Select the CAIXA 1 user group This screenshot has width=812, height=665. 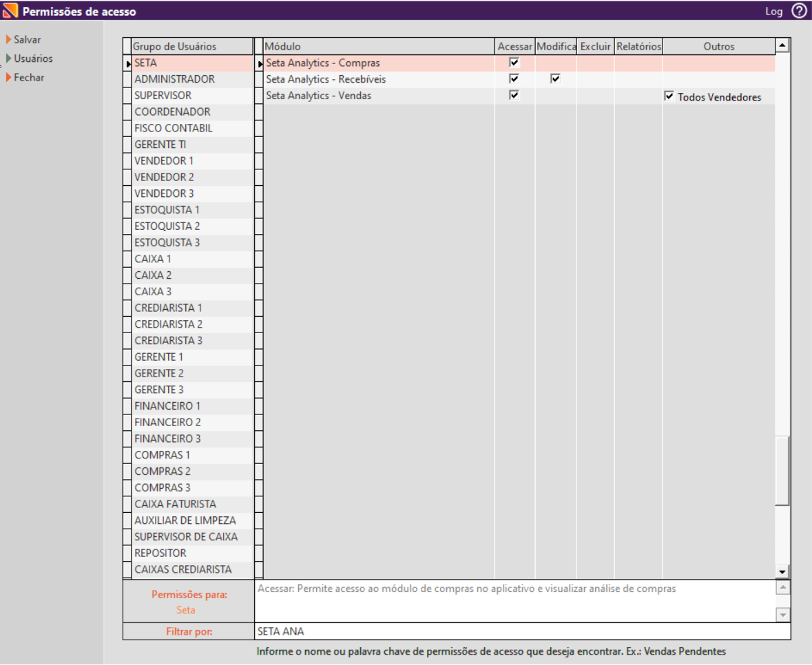point(192,259)
